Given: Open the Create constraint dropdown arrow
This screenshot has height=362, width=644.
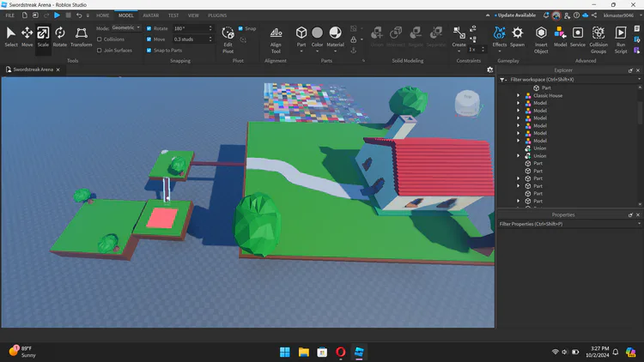Looking at the screenshot, I should (x=459, y=51).
